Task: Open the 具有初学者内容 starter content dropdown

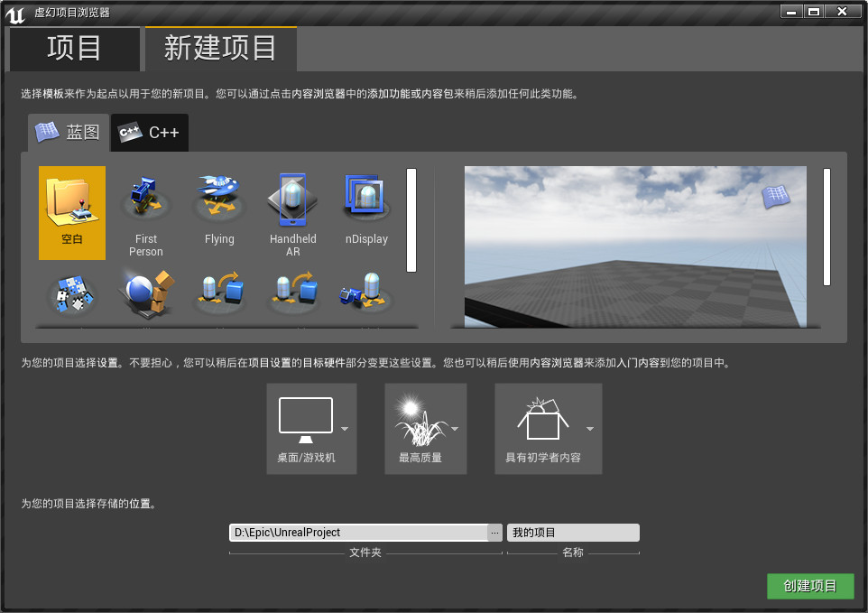Action: tap(548, 429)
